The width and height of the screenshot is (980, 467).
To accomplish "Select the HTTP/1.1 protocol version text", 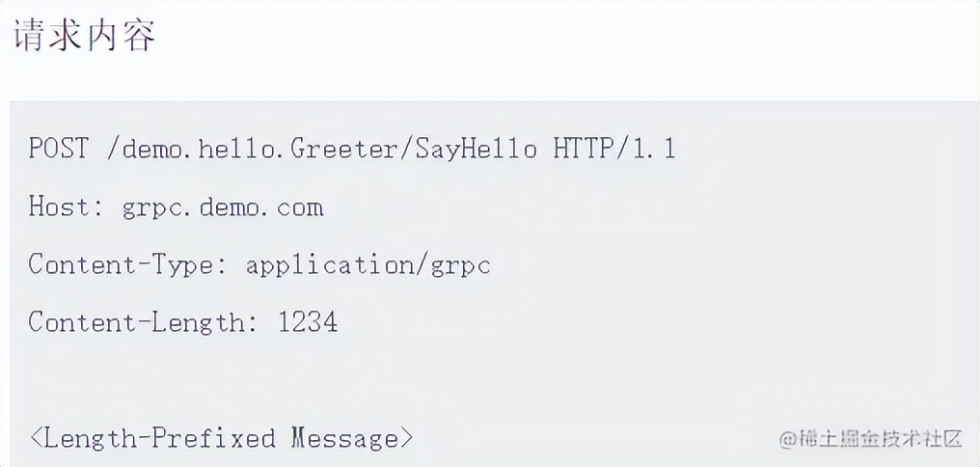I will pos(614,149).
